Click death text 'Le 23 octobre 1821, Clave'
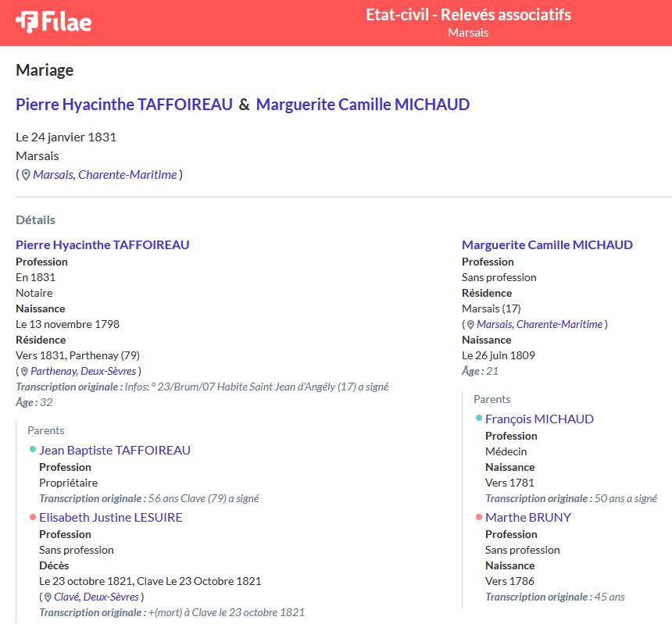672x631 pixels. click(x=102, y=581)
